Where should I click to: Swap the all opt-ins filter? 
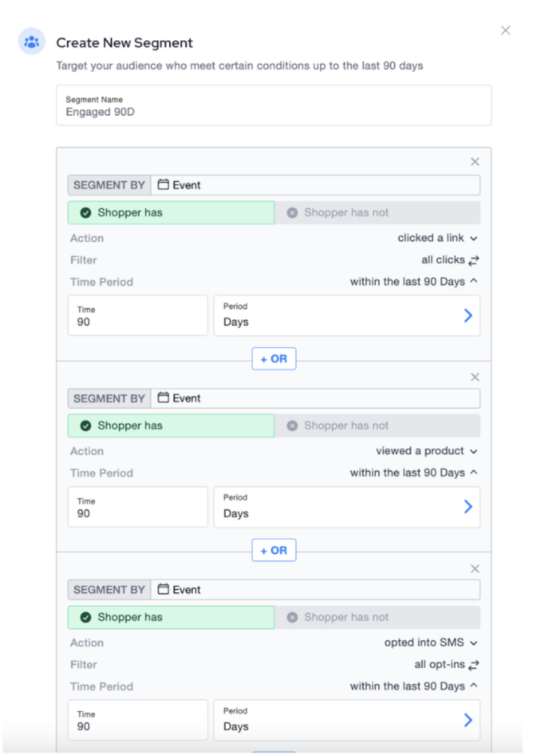point(474,665)
